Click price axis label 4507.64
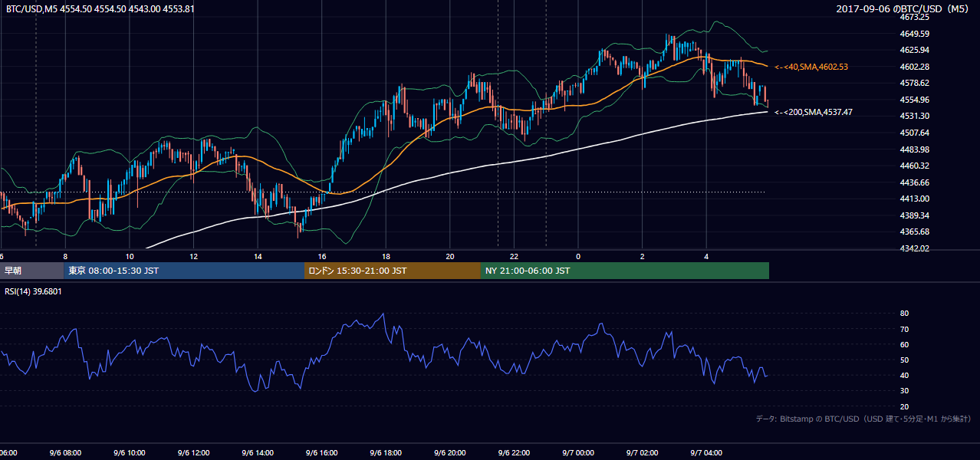 [916, 133]
